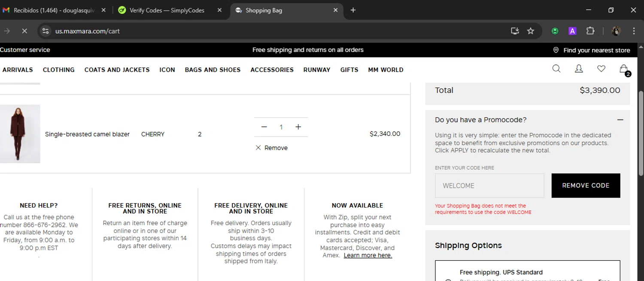
Task: Close the Shopping Bag tab
Action: click(336, 10)
